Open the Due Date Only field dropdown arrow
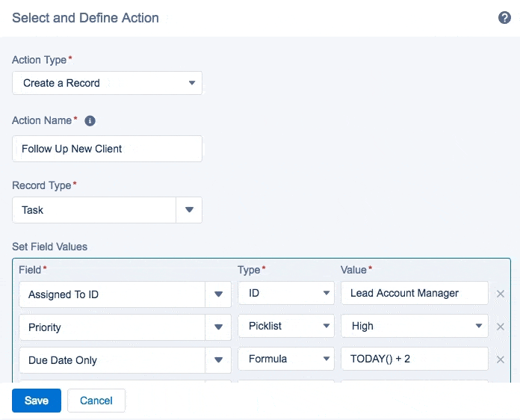 point(218,360)
